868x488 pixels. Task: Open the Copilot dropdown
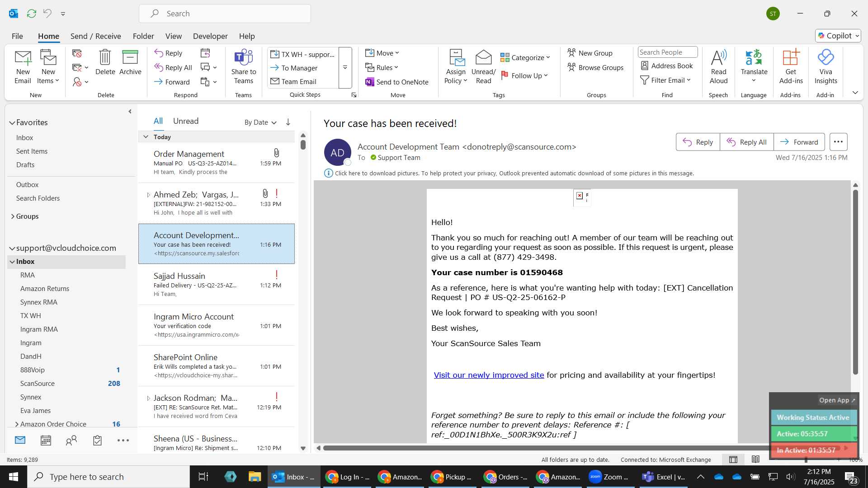coord(838,36)
